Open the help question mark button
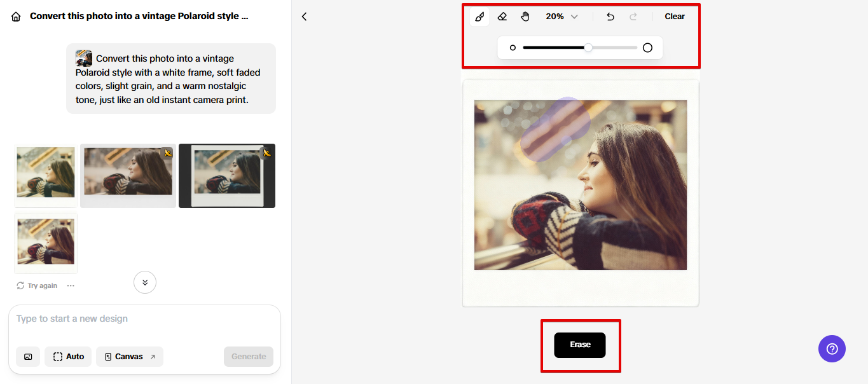This screenshot has width=868, height=384. (832, 348)
